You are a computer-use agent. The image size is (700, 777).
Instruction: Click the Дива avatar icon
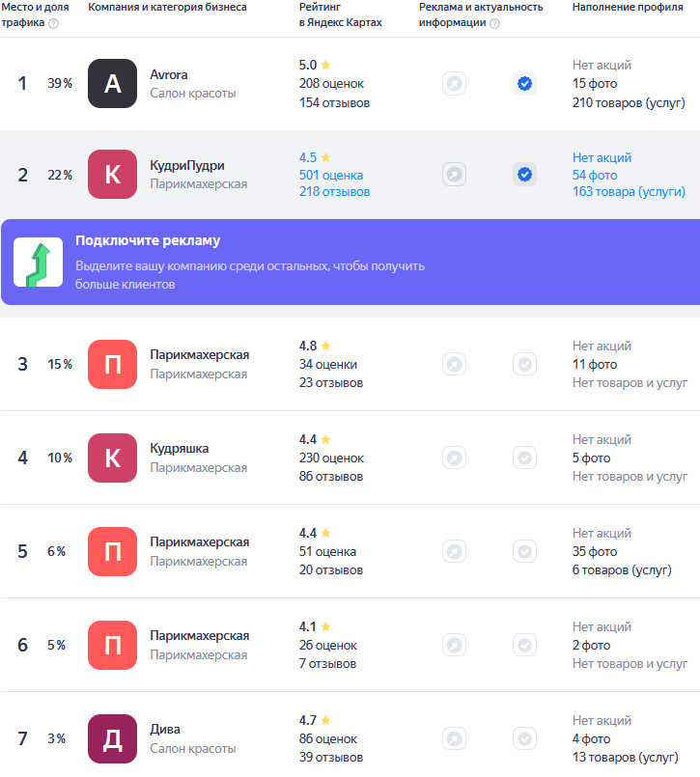(x=112, y=738)
